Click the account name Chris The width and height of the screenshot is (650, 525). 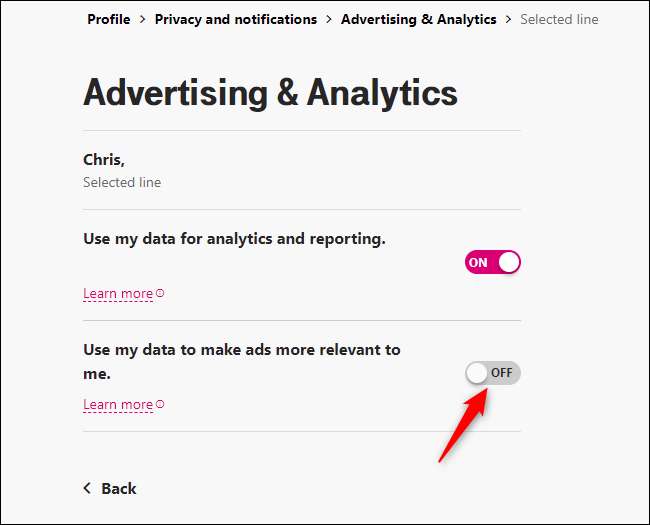click(x=103, y=159)
